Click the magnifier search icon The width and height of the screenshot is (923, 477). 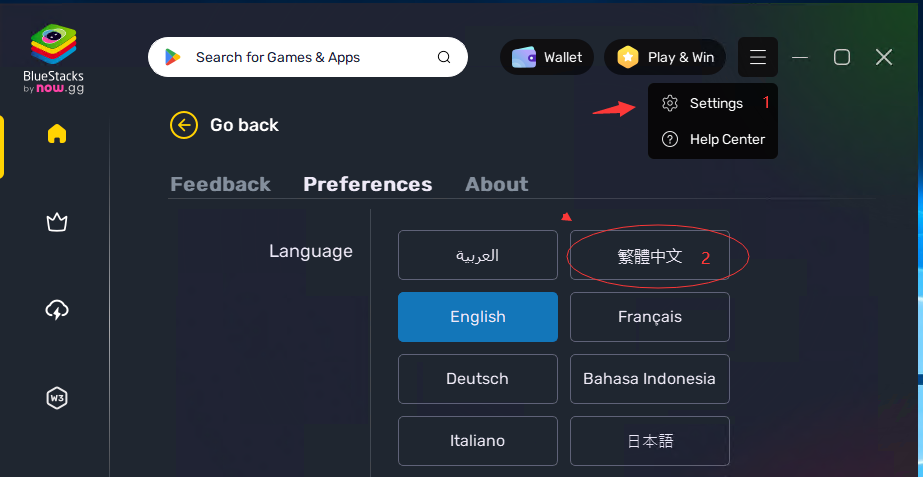click(444, 57)
